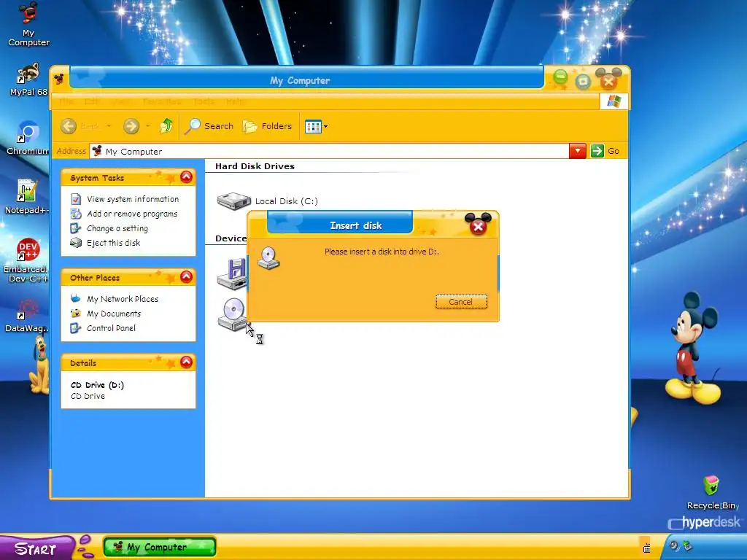
Task: Click the Windows flag logo in menu bar
Action: pos(614,101)
